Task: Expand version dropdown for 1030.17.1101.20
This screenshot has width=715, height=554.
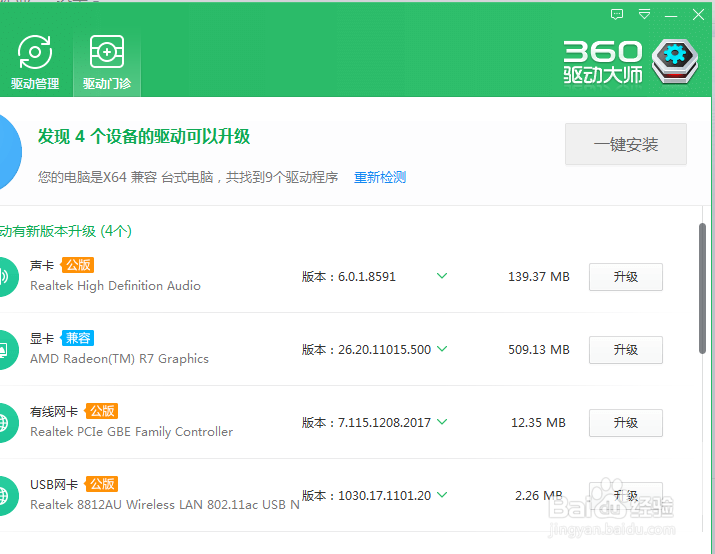Action: coord(441,495)
